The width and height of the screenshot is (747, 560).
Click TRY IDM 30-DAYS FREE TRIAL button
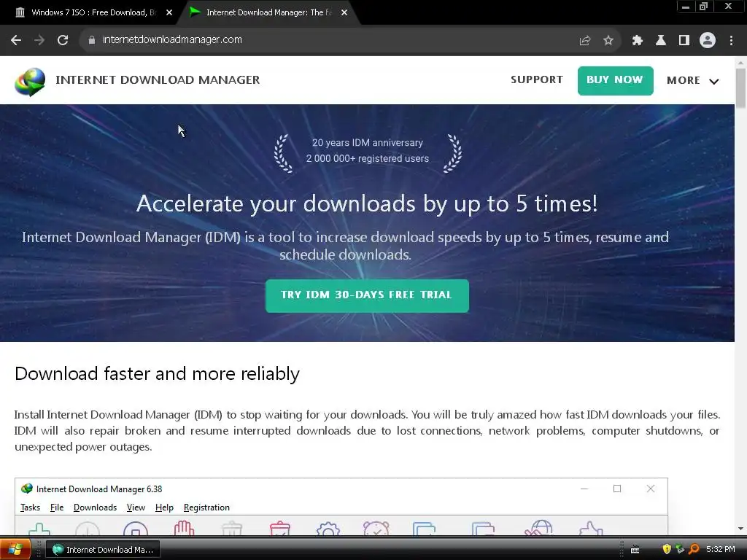click(x=367, y=296)
